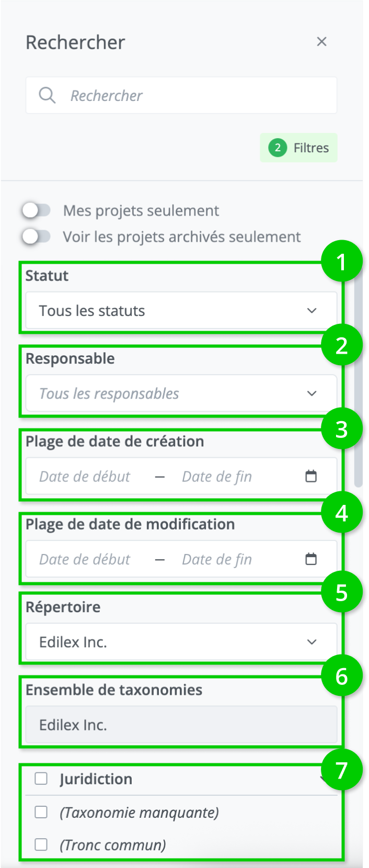Check the Juridiction checkbox

coord(41,779)
